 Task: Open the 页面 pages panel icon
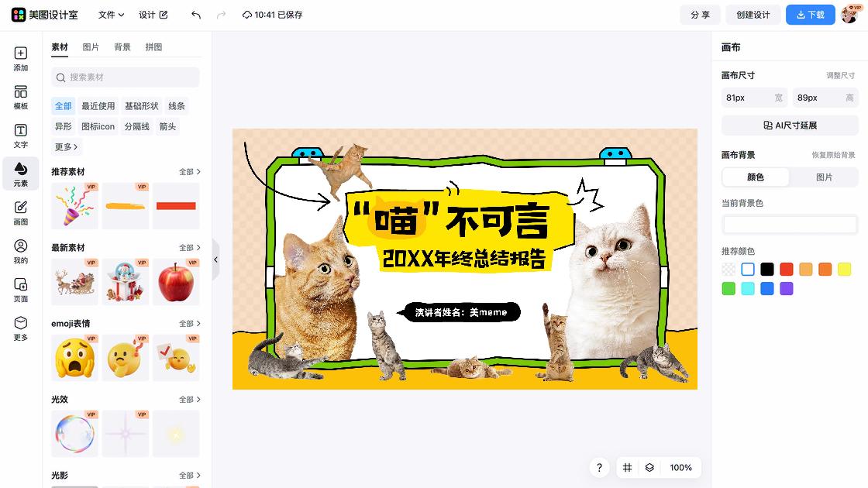pos(20,290)
